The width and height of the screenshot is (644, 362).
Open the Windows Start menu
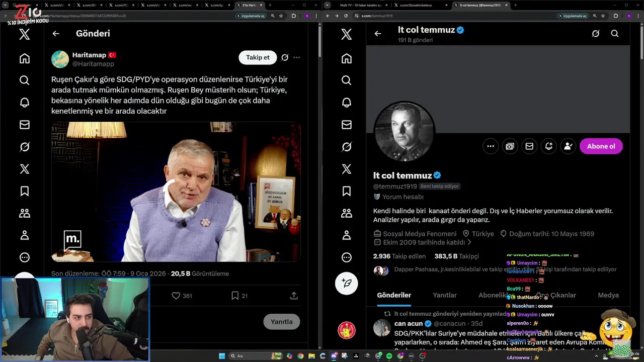point(222,356)
